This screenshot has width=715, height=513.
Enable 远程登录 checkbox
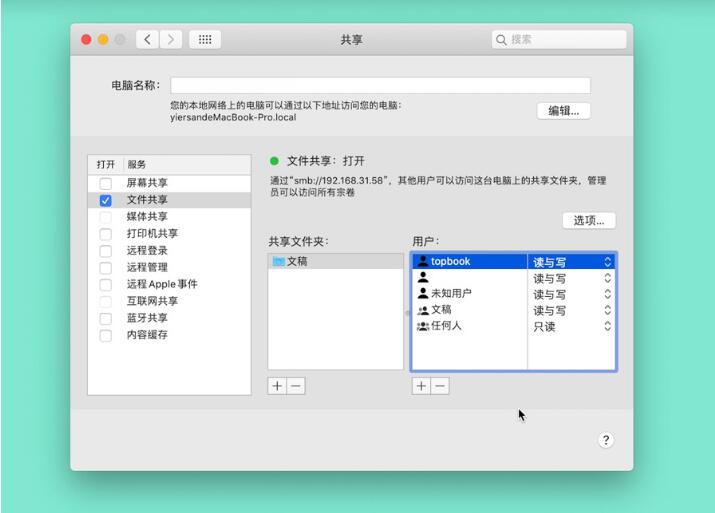click(105, 251)
